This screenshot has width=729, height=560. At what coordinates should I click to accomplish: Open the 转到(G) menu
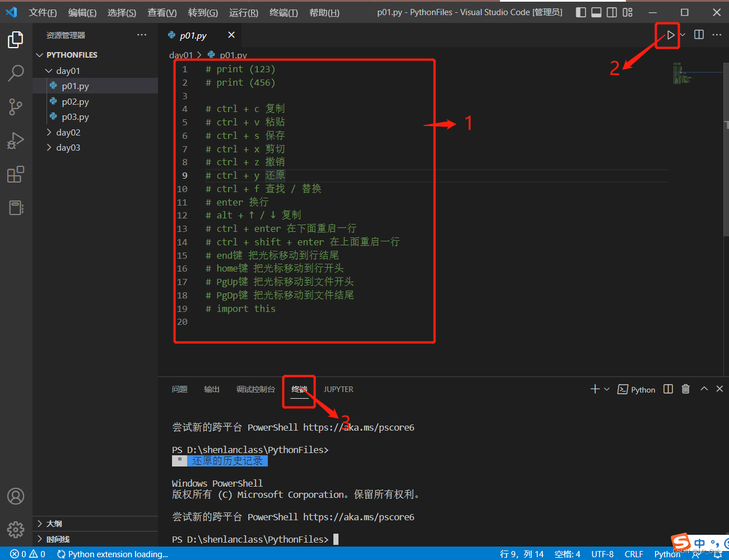click(203, 12)
